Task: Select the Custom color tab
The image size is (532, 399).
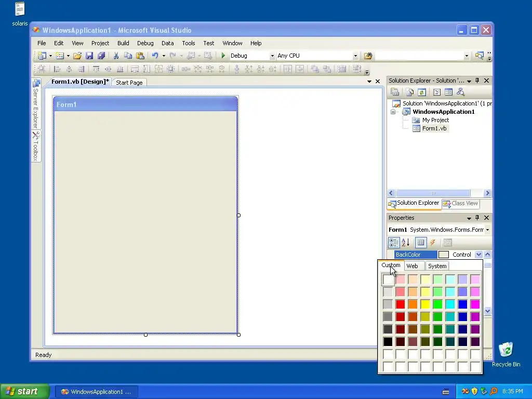Action: (391, 265)
